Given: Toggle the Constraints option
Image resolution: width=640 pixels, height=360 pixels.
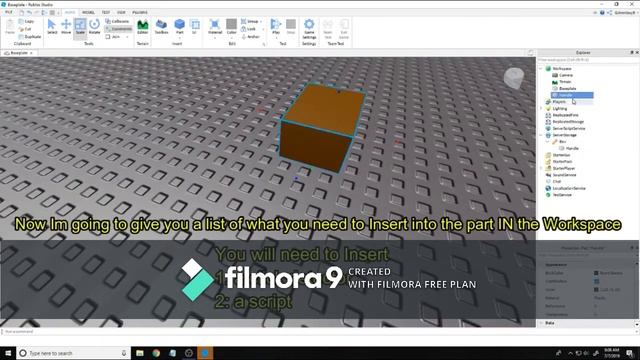Looking at the screenshot, I should tap(118, 29).
